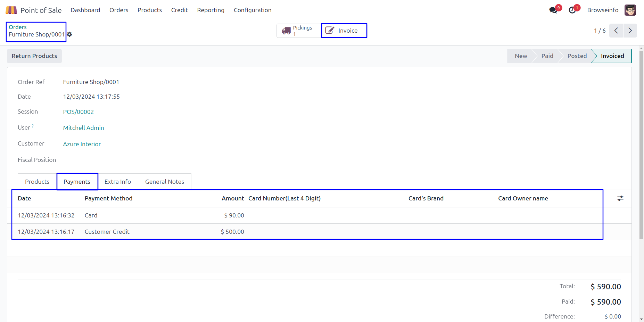
Task: Switch to the Products tab
Action: (x=37, y=182)
